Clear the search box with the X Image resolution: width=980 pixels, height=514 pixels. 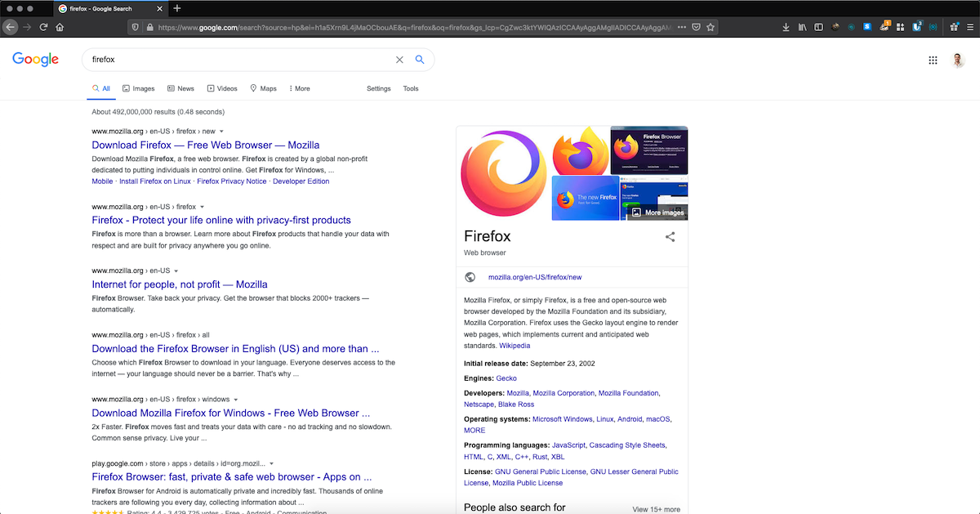[x=399, y=60]
